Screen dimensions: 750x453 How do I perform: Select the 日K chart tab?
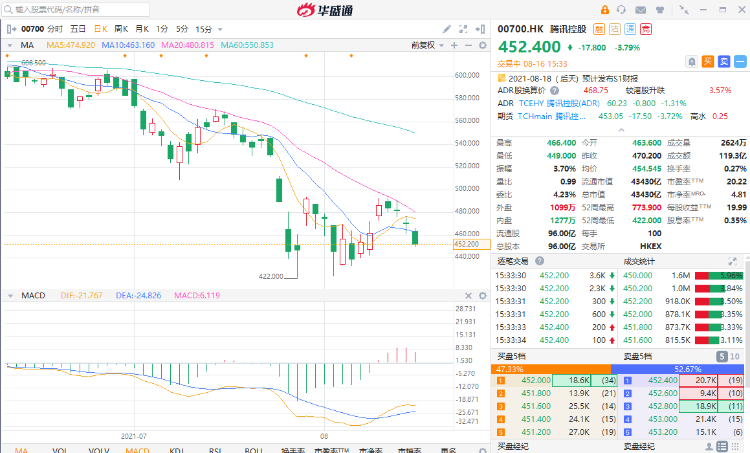point(100,29)
